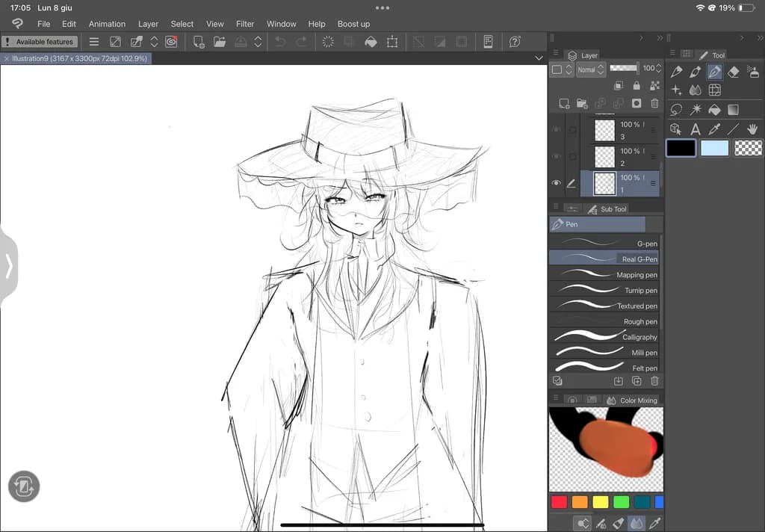Delete sub tool with trash icon
This screenshot has height=532, width=765.
[654, 381]
